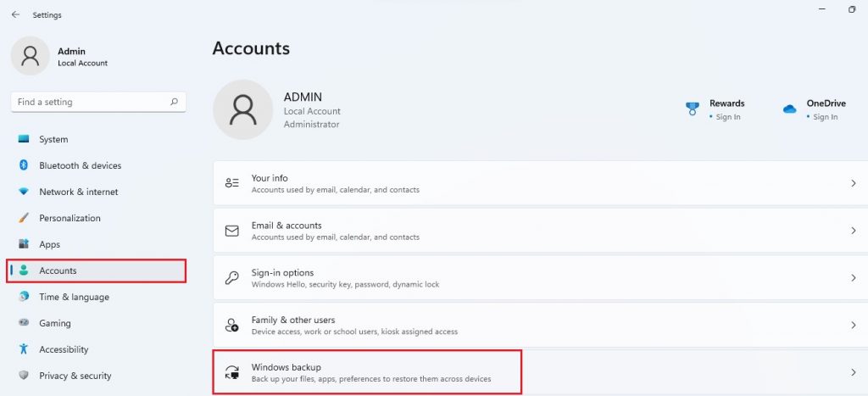The width and height of the screenshot is (868, 396).
Task: Click the search magnifier icon
Action: (174, 102)
